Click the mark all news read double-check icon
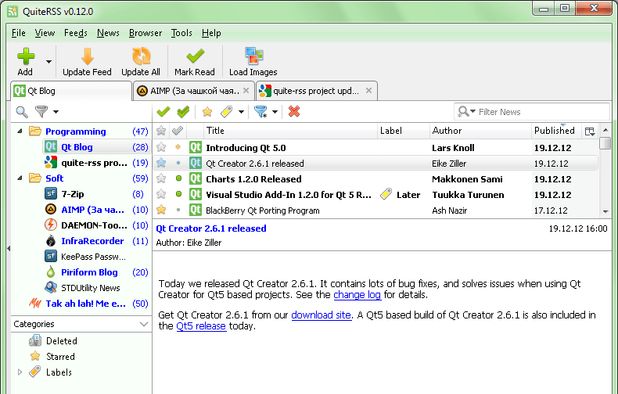 [x=183, y=112]
